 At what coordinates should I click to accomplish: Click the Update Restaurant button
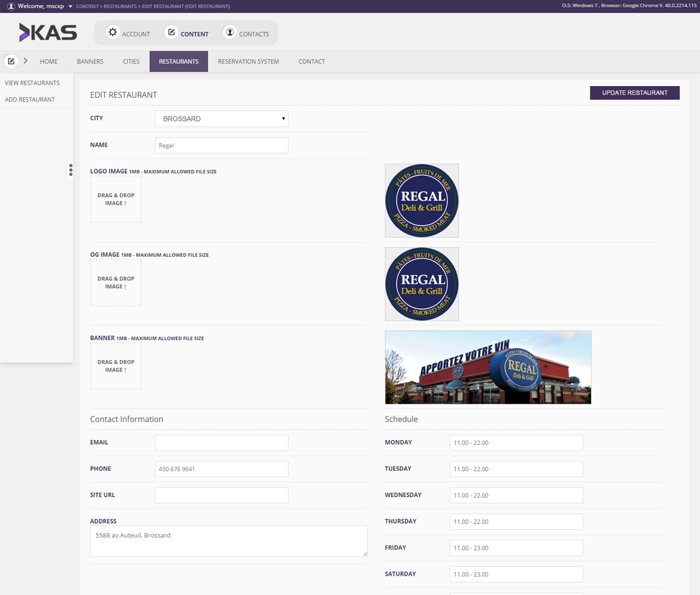tap(635, 93)
